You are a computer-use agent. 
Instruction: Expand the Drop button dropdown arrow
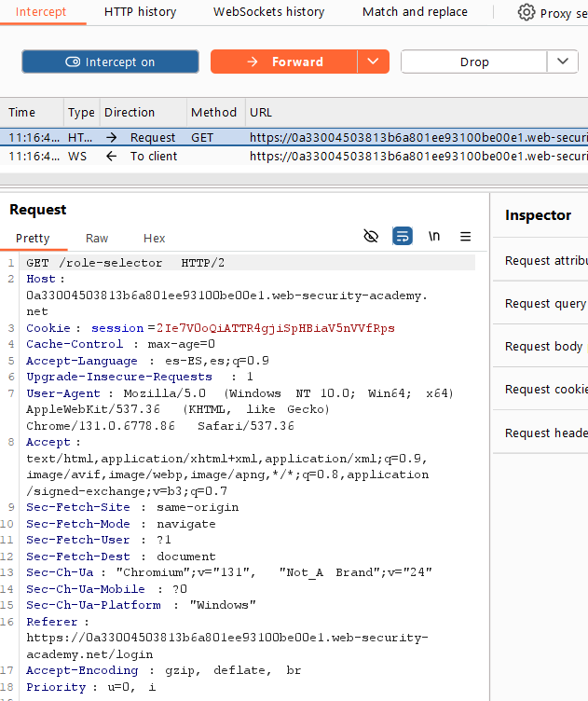(563, 62)
